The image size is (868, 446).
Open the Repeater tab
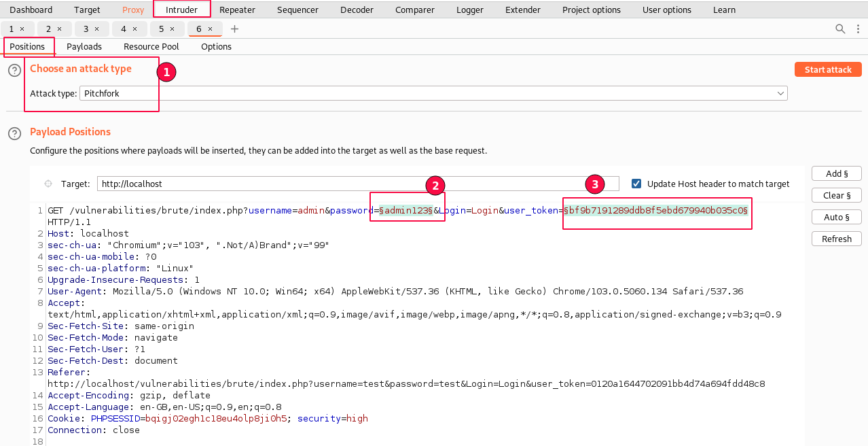point(237,10)
